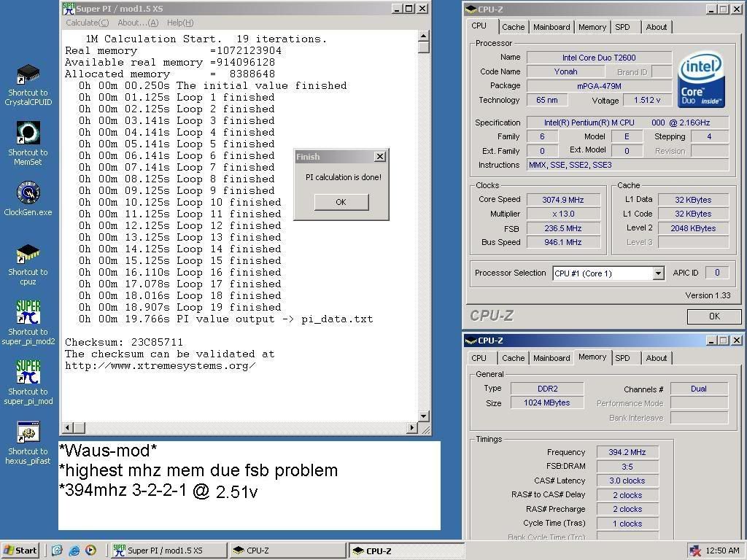Click the memory Type value DDR2
The image size is (747, 560).
(547, 389)
